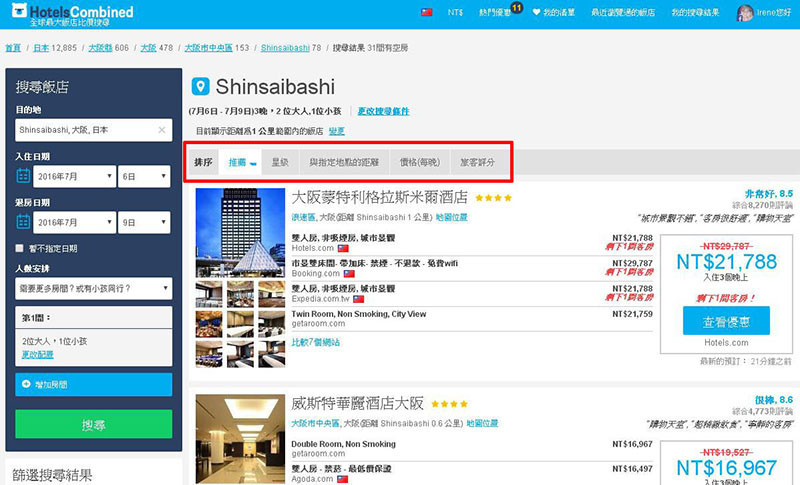Click 更改搜尋條件 link
The width and height of the screenshot is (800, 485).
(x=383, y=111)
